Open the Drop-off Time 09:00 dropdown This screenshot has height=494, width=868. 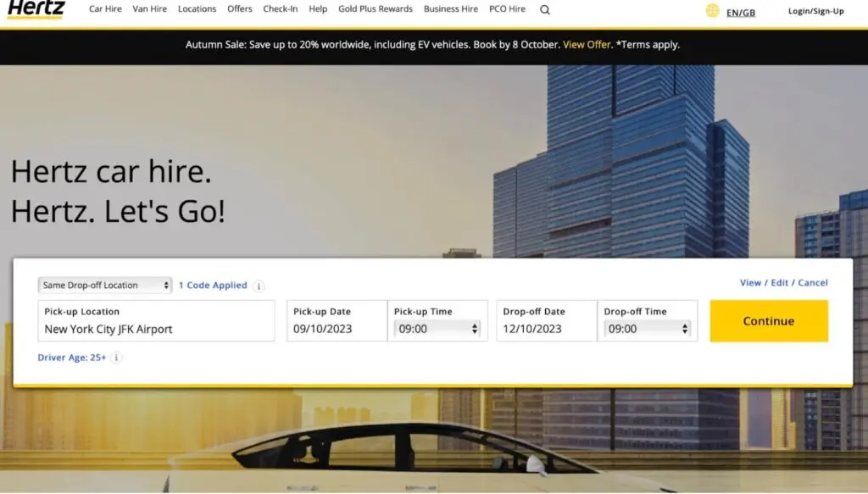(x=647, y=329)
